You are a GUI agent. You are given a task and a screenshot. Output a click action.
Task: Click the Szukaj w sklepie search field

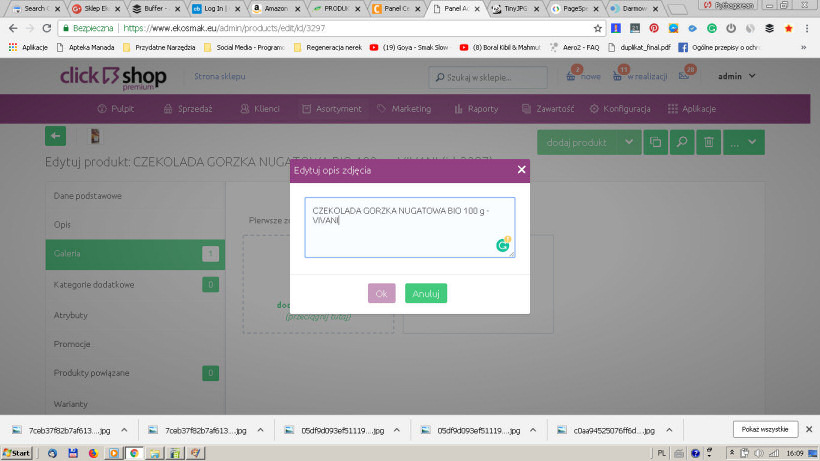(x=488, y=77)
